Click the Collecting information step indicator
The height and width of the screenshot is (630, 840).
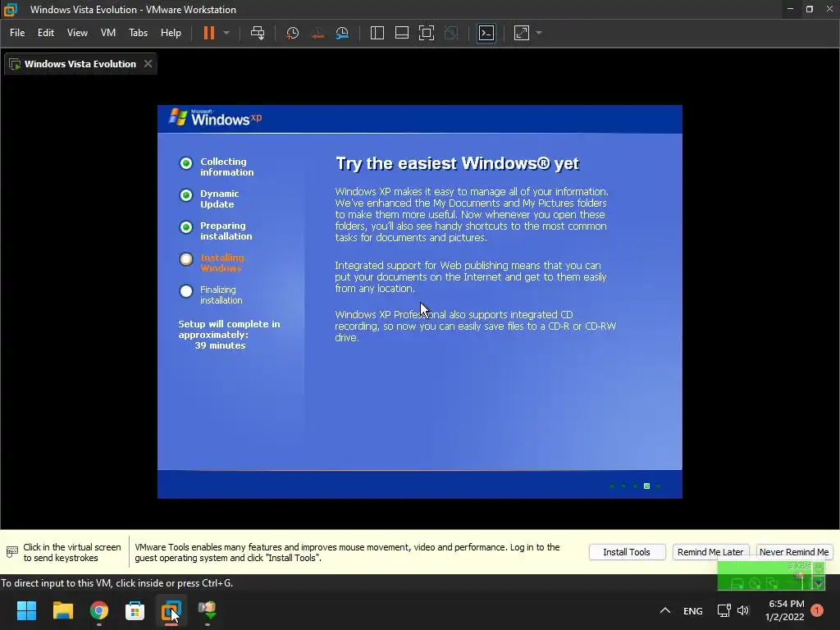click(x=186, y=163)
